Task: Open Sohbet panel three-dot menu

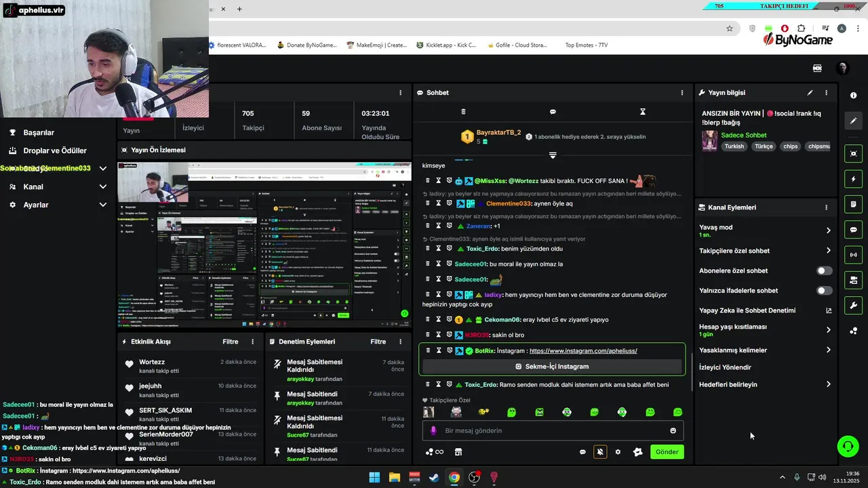Action: click(682, 93)
